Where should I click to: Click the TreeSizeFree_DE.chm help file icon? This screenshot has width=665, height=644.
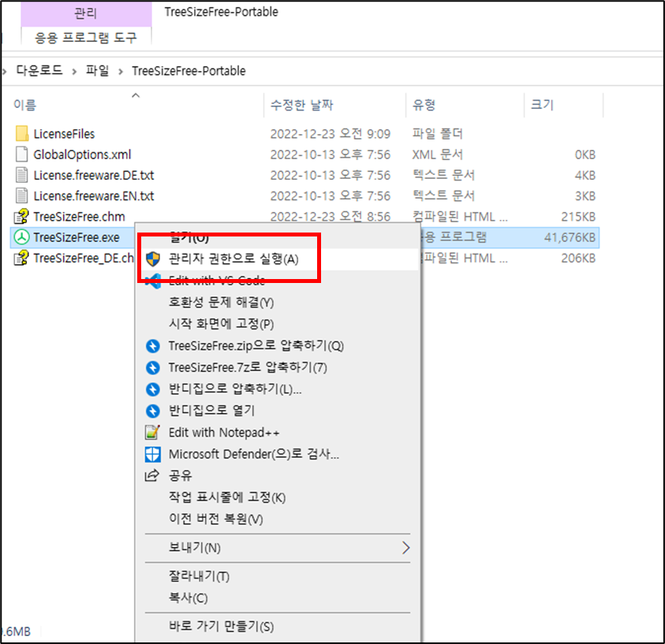(x=21, y=258)
